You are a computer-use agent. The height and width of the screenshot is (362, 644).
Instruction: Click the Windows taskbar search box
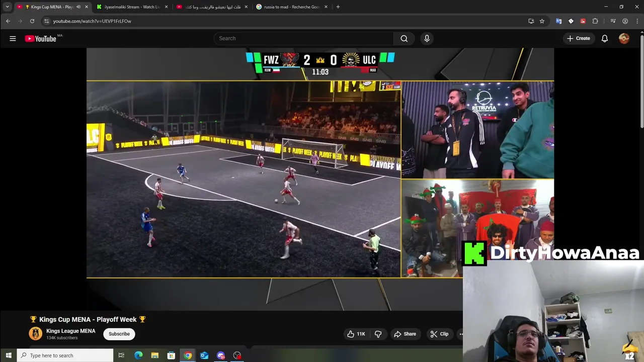pyautogui.click(x=65, y=355)
